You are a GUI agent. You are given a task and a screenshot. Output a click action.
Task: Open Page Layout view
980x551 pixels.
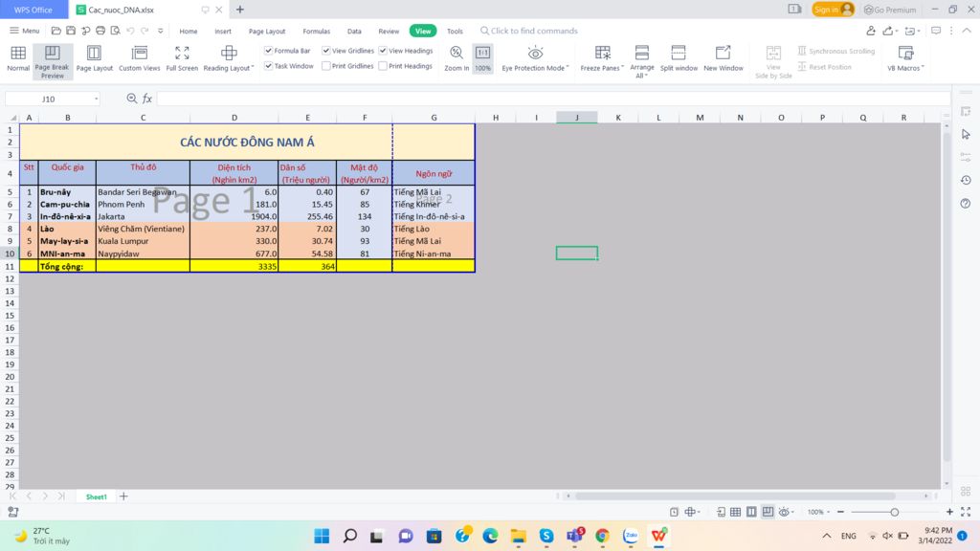[x=95, y=59]
